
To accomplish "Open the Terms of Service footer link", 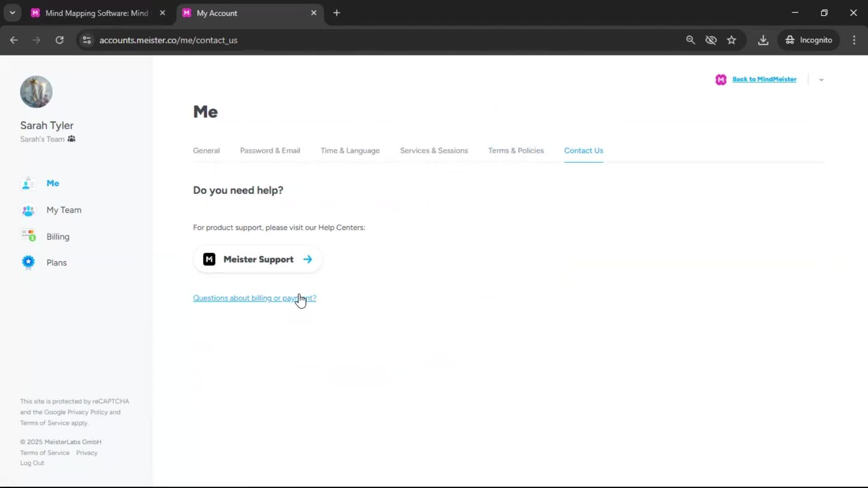I will [x=45, y=453].
